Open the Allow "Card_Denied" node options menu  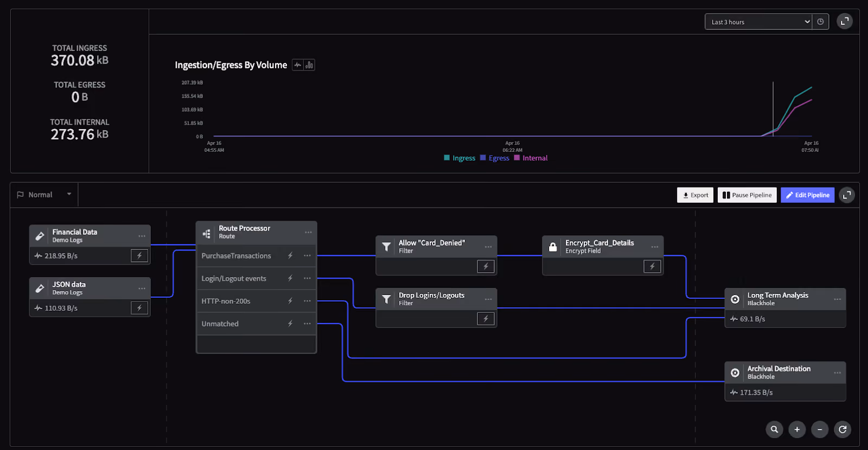[488, 247]
